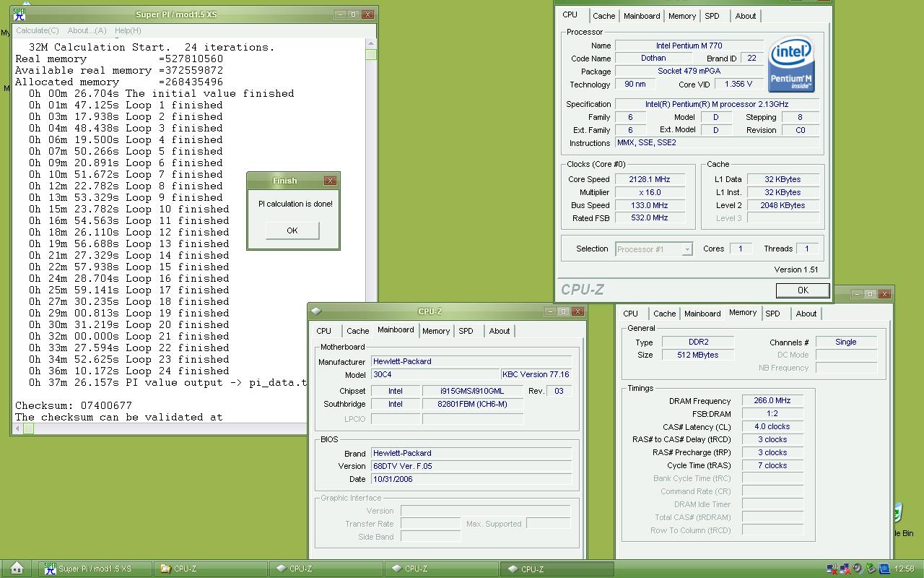This screenshot has width=924, height=578.
Task: Click the Level 2 cache value 2048 KBytes
Action: 783,205
